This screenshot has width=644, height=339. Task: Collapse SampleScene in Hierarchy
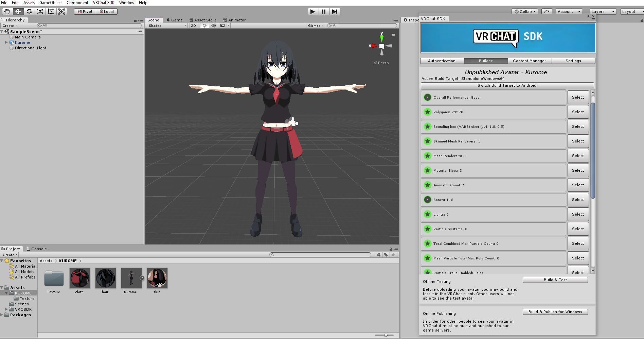(x=2, y=32)
